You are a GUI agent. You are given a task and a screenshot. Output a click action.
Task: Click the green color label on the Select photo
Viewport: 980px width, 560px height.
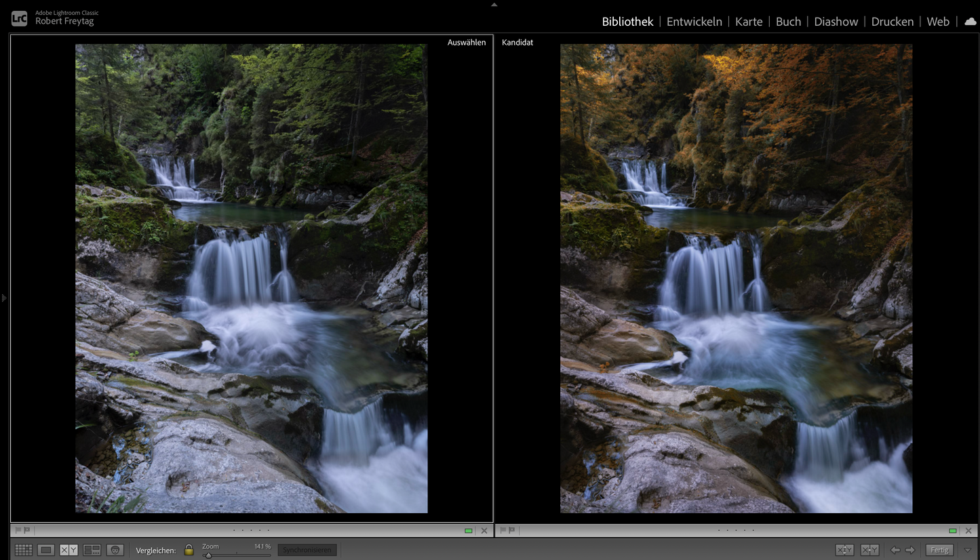(468, 530)
